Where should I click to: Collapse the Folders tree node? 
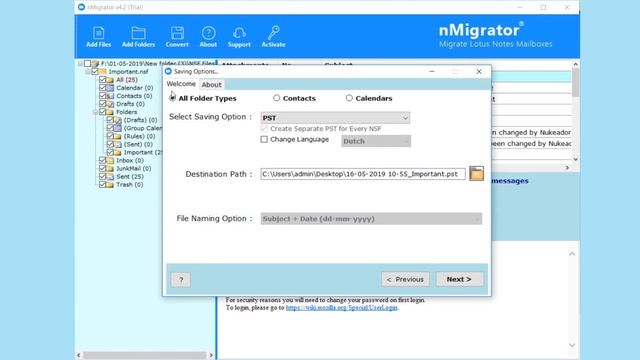click(x=96, y=112)
